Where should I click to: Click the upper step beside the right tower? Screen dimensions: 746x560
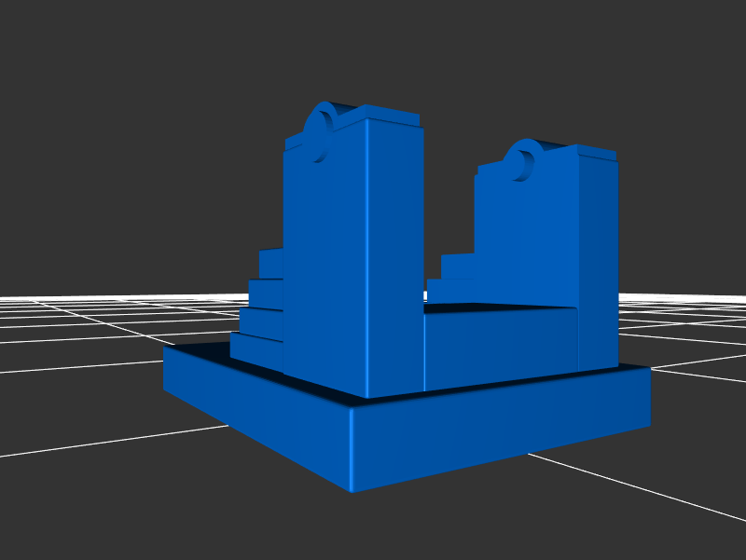point(457,266)
